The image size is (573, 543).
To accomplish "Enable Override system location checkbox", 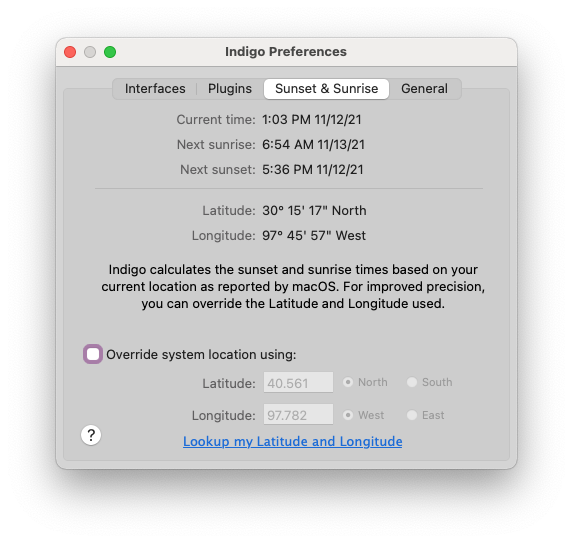I will coord(93,354).
